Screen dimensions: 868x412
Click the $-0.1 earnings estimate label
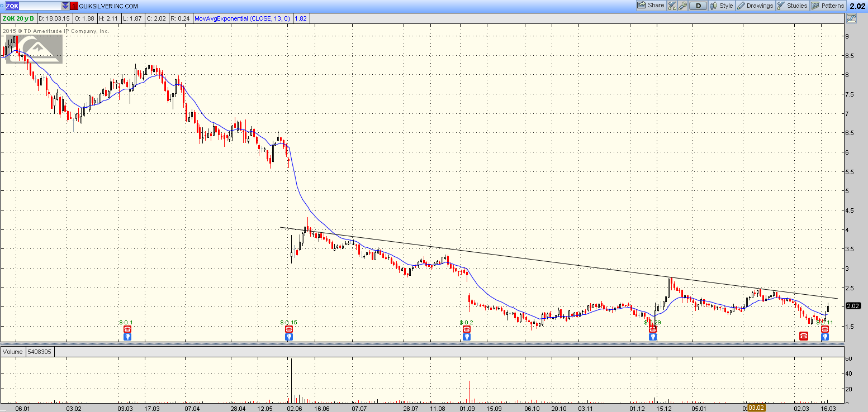(126, 322)
